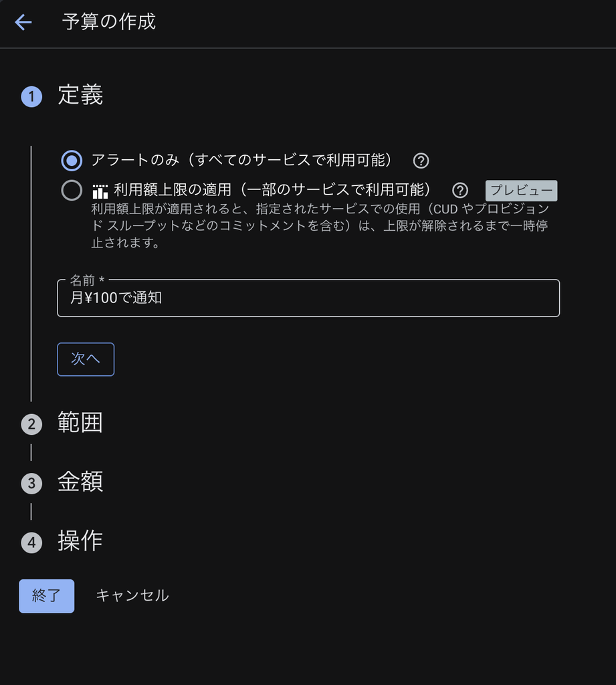
Task: Expand the 範囲 step section
Action: (80, 423)
